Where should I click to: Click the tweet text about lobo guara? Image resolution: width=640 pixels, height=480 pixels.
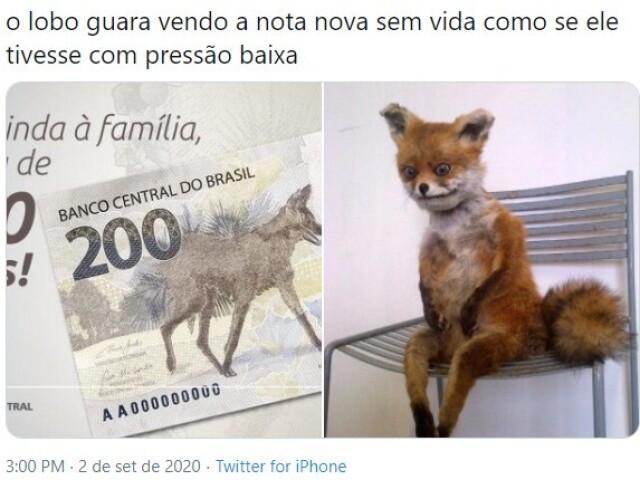coord(312,39)
